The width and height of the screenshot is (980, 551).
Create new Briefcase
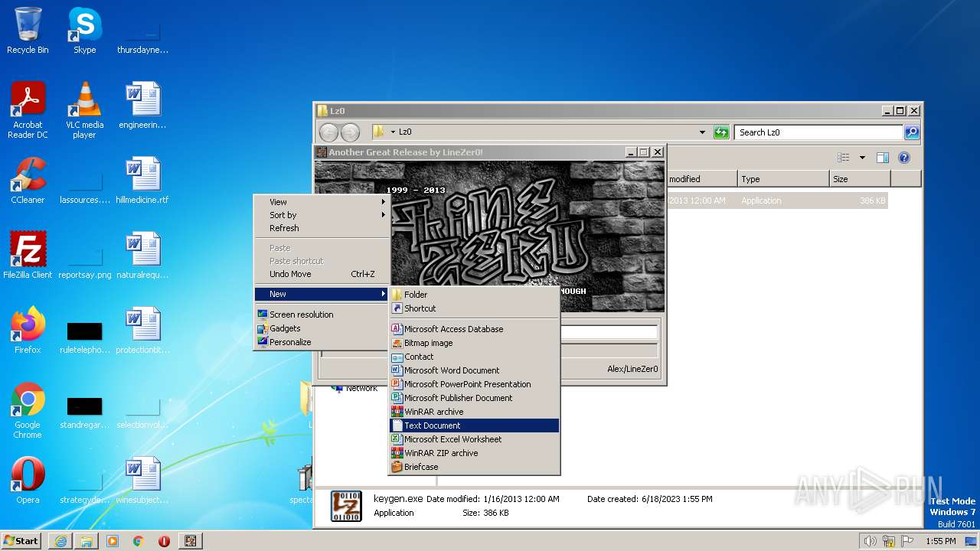pos(475,467)
